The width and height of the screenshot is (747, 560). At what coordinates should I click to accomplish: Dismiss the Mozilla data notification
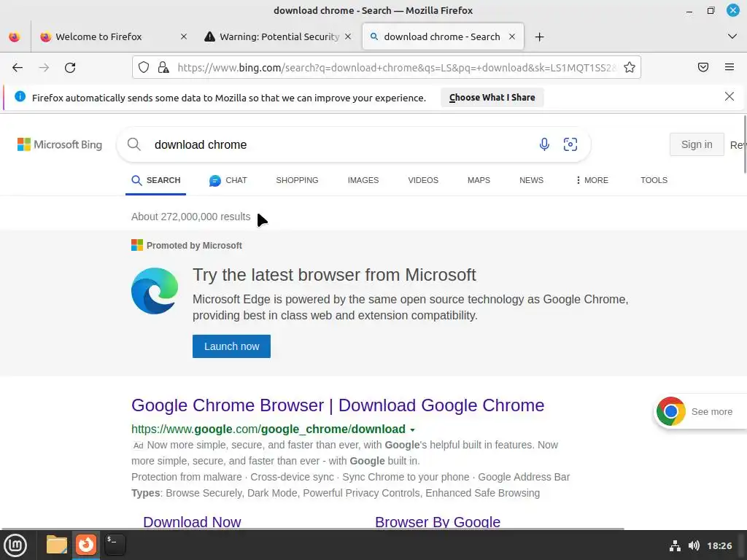point(729,97)
